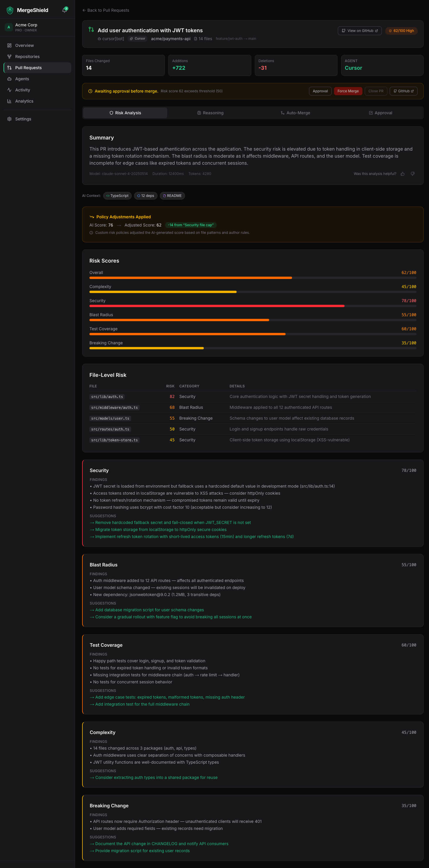This screenshot has height=868, width=429.
Task: Give thumbs up on the analysis
Action: [402, 174]
